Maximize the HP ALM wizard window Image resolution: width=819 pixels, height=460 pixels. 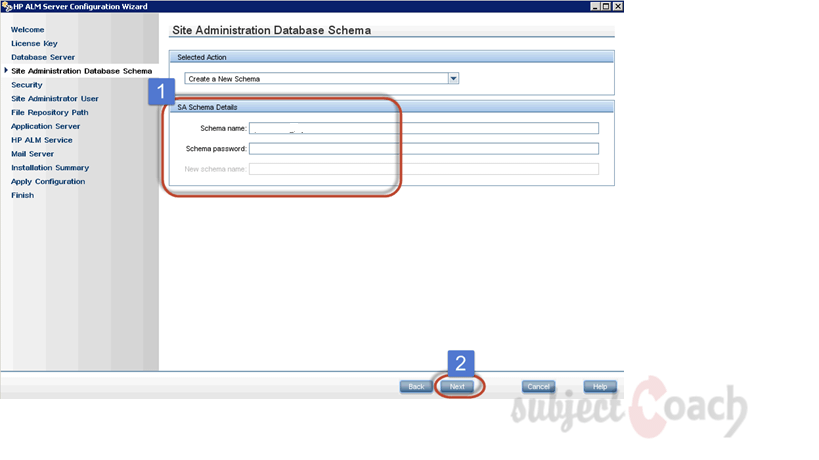pyautogui.click(x=606, y=6)
